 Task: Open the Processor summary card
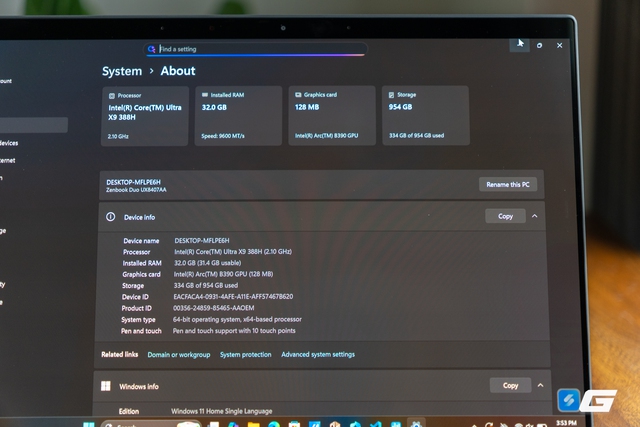point(145,116)
